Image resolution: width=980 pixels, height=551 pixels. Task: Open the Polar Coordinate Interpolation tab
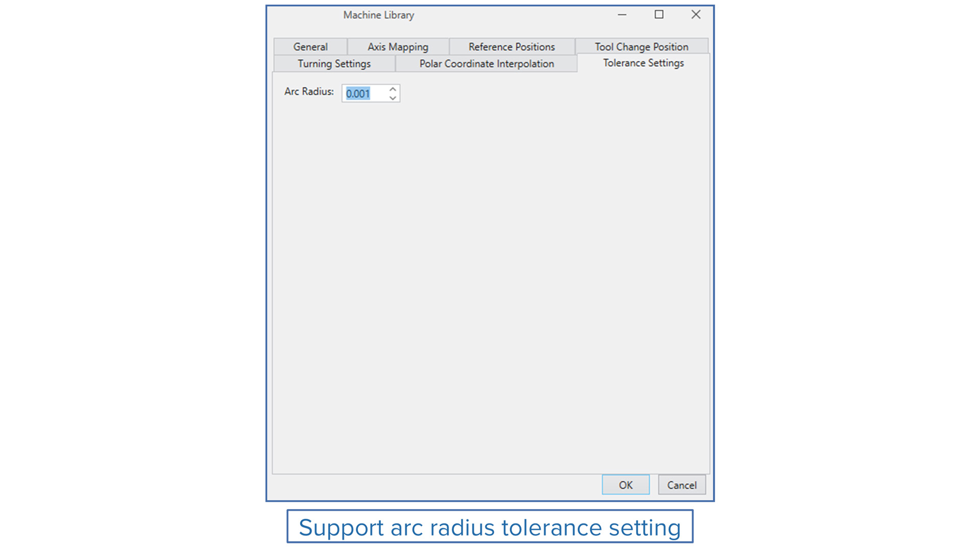[x=486, y=63]
